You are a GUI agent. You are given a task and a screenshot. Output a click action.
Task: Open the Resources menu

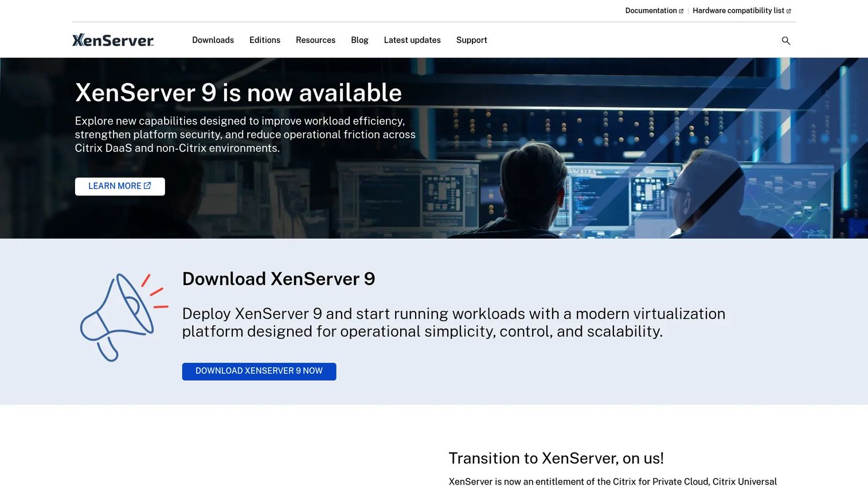[x=315, y=40]
